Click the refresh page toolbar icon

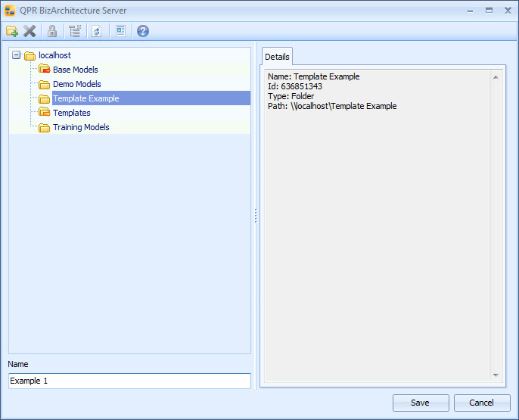pos(96,31)
